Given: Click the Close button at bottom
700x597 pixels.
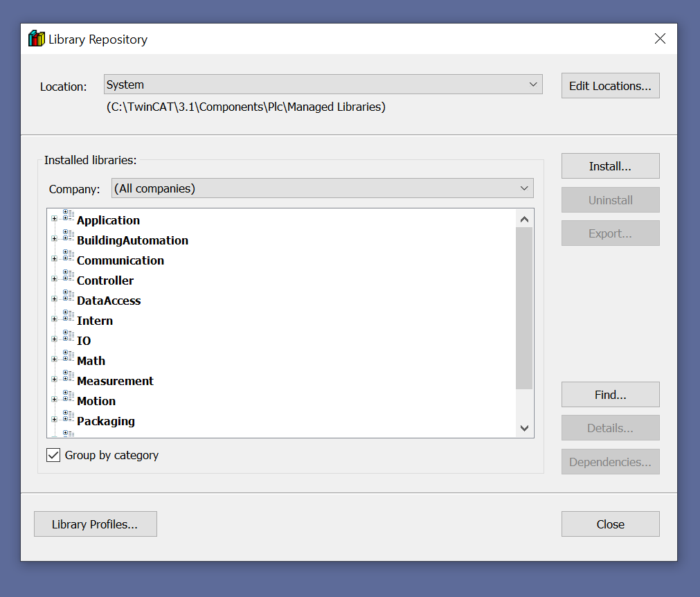Looking at the screenshot, I should pos(610,524).
